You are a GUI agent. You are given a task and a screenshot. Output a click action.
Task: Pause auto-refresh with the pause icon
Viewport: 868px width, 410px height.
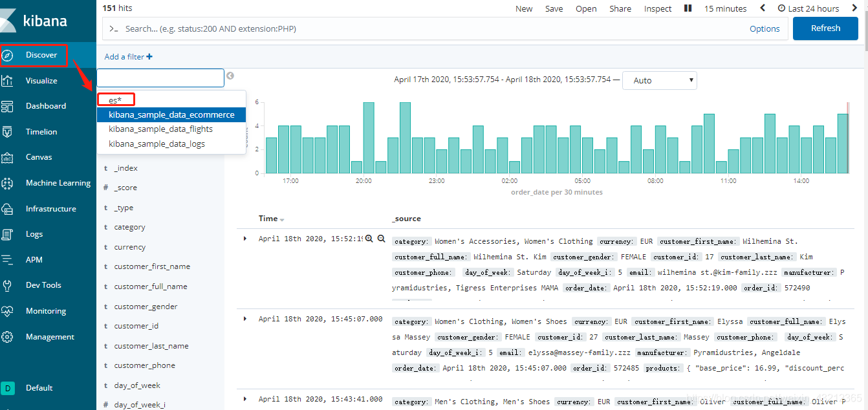click(x=688, y=8)
